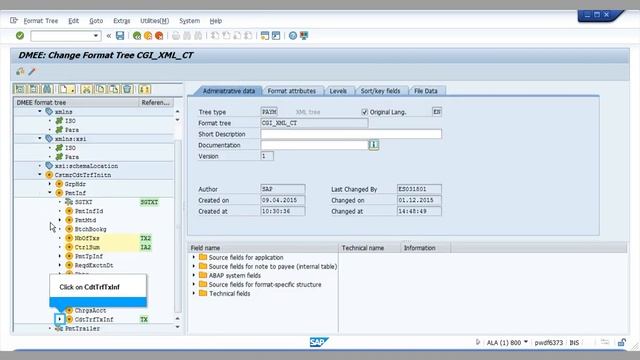
Task: Click the lock icon in status bar
Action: coord(622,342)
